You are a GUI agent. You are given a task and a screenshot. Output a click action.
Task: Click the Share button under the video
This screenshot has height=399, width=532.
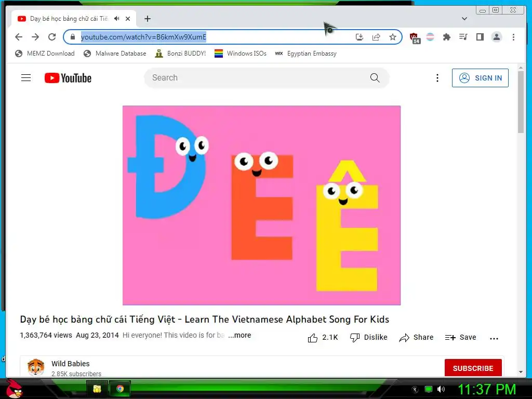point(416,338)
